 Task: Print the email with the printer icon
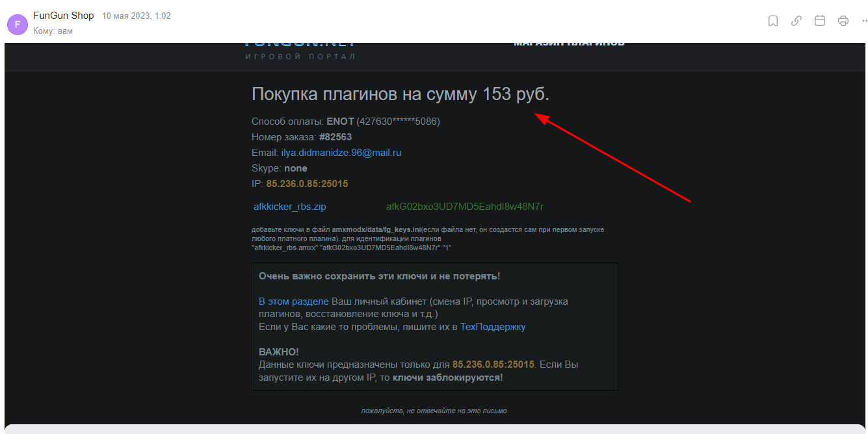click(843, 21)
